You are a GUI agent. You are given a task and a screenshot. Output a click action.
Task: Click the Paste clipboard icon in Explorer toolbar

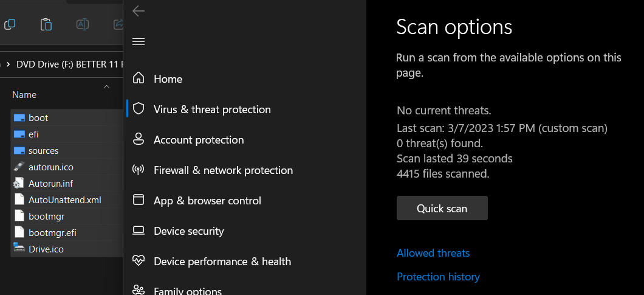(46, 24)
